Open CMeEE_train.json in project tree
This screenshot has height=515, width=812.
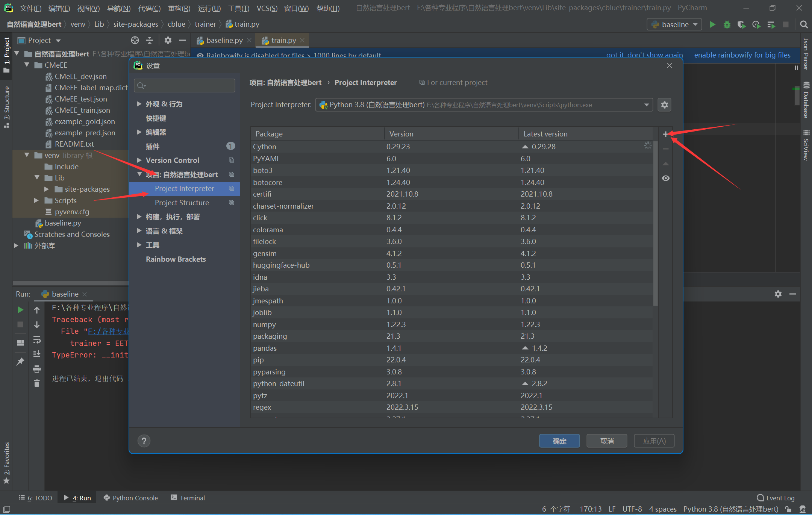tap(82, 110)
